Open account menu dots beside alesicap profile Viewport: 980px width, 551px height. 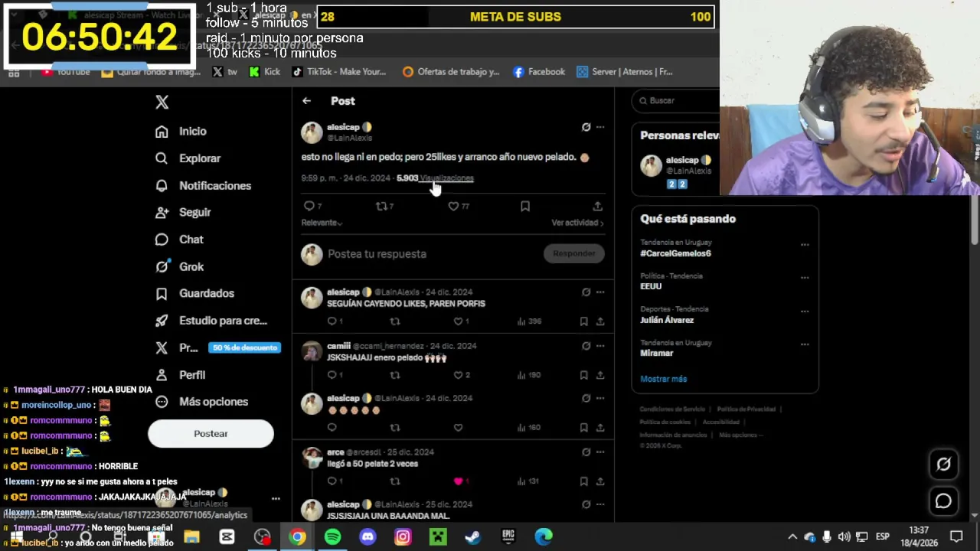pyautogui.click(x=276, y=498)
